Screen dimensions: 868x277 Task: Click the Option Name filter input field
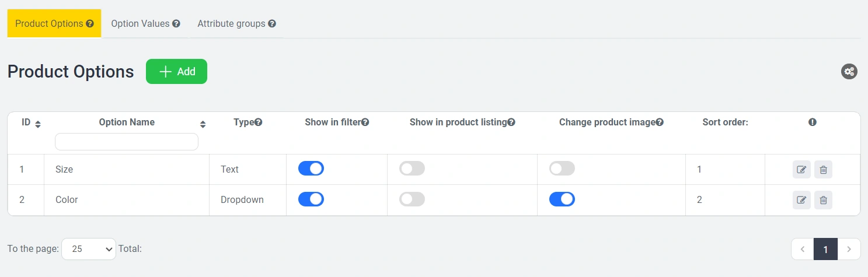pyautogui.click(x=127, y=142)
